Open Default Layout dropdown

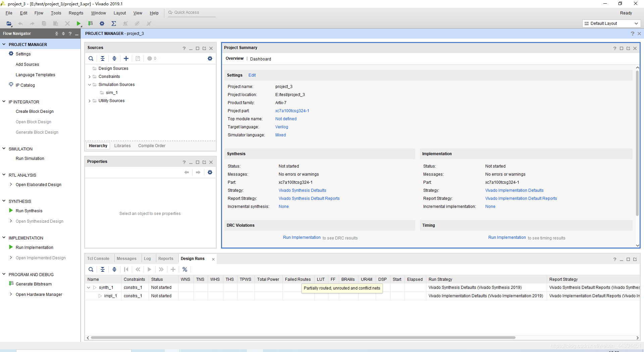click(x=612, y=24)
